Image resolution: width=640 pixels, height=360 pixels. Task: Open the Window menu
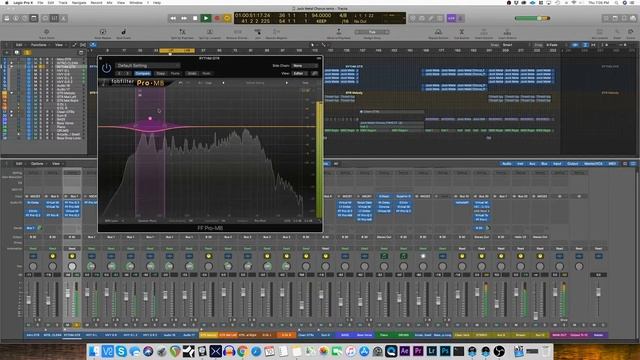(x=136, y=2)
